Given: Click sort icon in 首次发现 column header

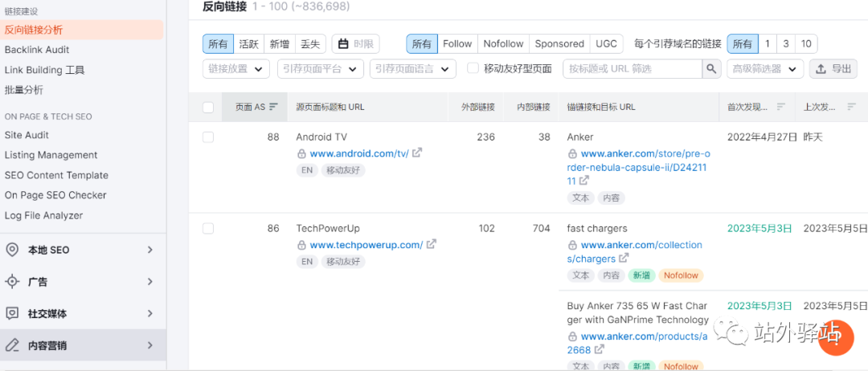Looking at the screenshot, I should click(781, 107).
